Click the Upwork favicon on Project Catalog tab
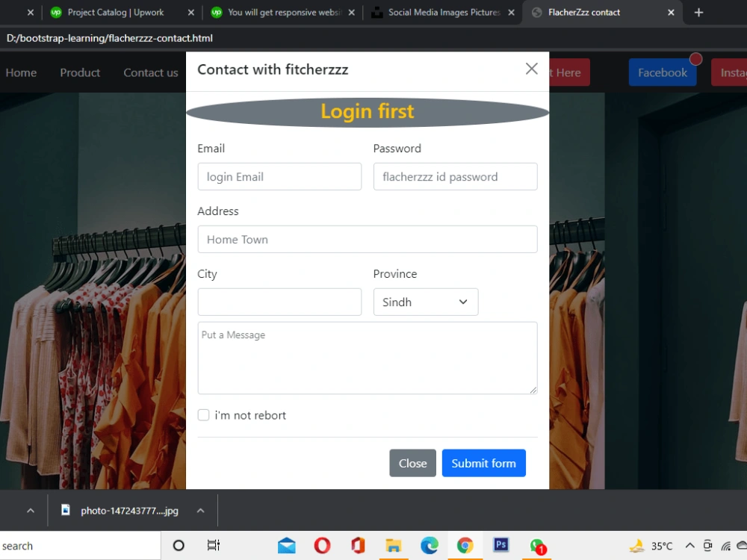 click(x=56, y=13)
